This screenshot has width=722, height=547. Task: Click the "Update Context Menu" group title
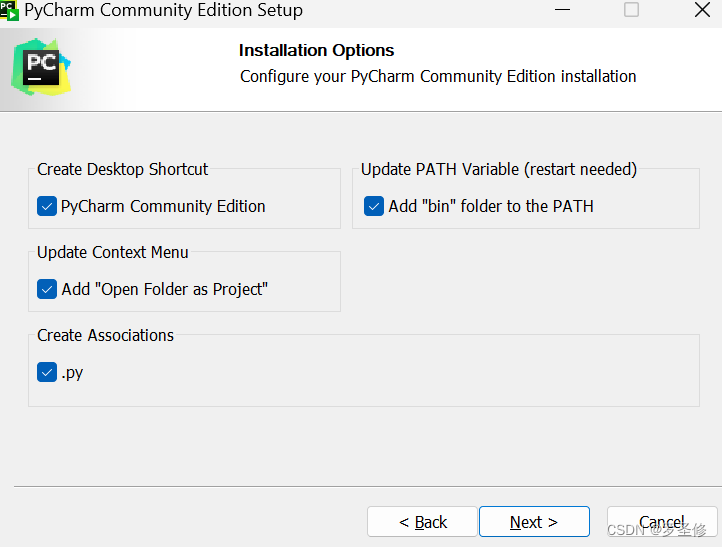pos(113,252)
